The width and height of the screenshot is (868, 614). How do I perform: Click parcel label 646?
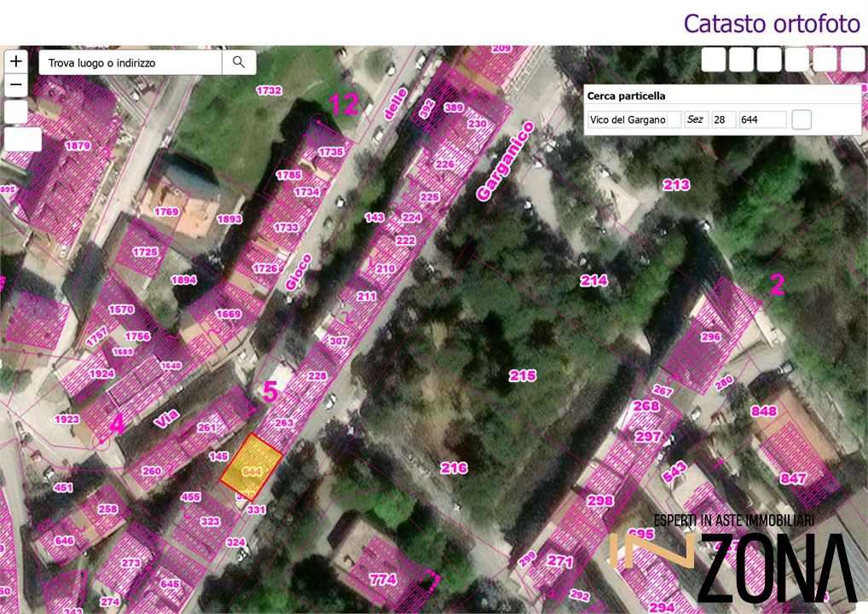point(65,541)
